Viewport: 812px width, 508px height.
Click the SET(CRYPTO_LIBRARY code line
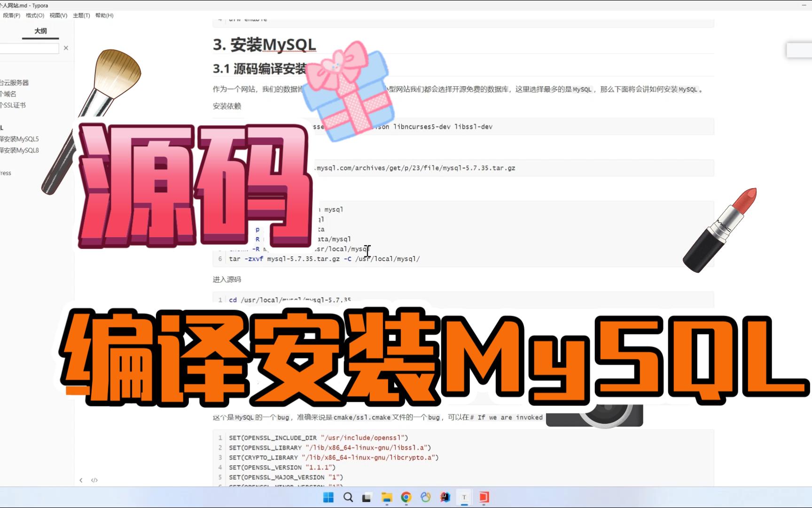point(334,457)
